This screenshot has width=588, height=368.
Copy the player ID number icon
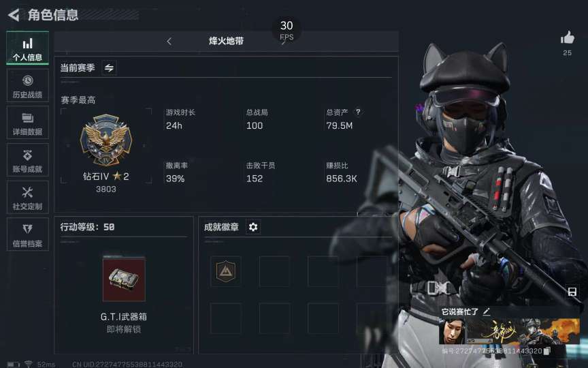click(546, 351)
